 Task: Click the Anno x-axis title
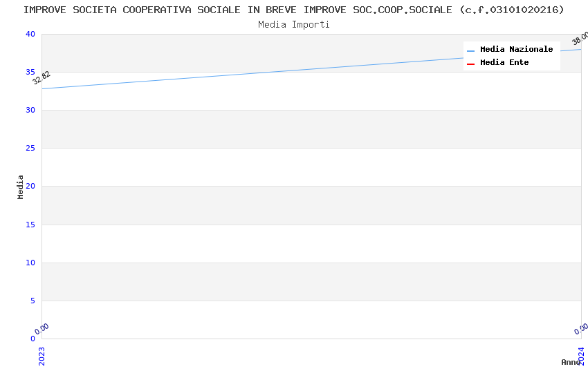coord(570,362)
